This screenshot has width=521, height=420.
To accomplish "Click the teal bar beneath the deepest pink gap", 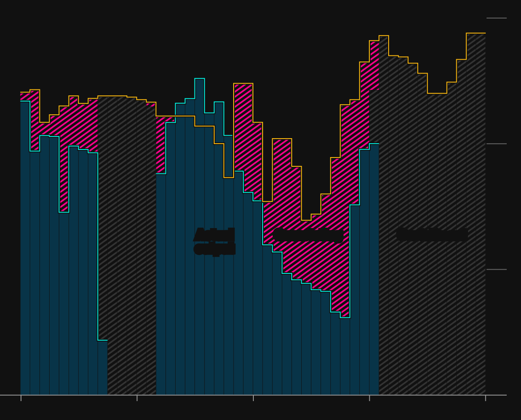I will pyautogui.click(x=345, y=356).
